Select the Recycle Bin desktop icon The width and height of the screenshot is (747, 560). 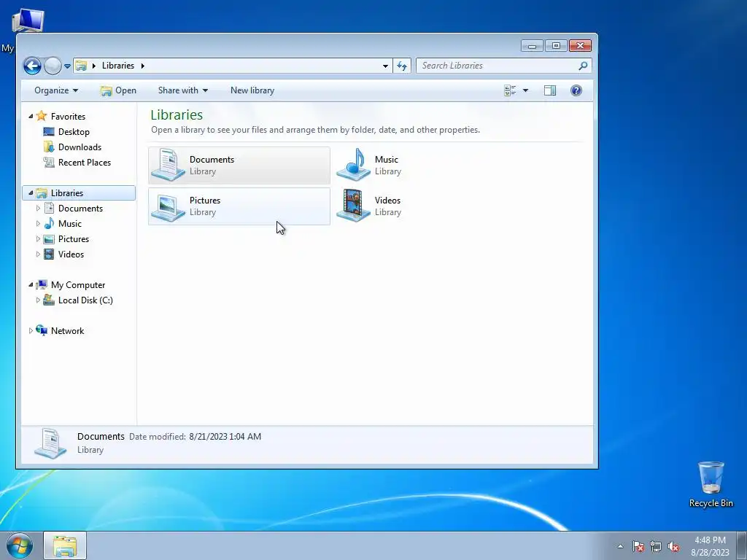(711, 484)
